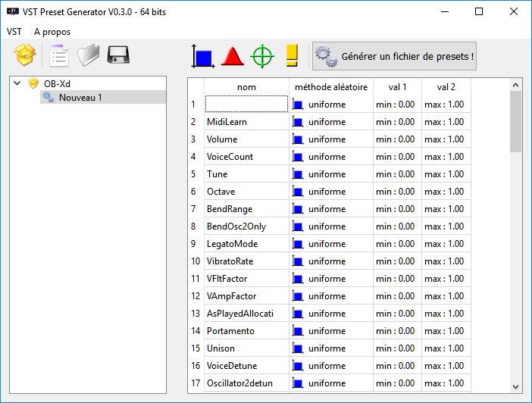Click the scrollbar down arrow

pos(516,387)
